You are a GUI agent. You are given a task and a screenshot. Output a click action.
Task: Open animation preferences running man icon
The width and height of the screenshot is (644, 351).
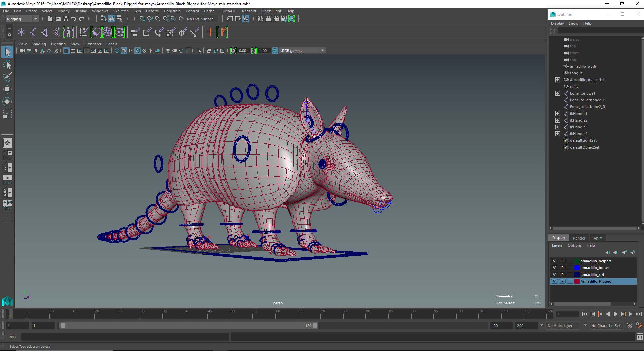639,326
